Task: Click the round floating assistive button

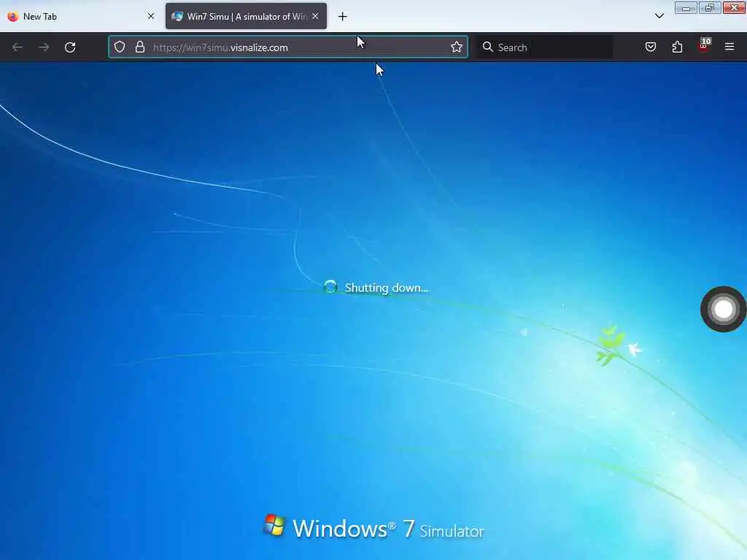Action: (x=723, y=309)
